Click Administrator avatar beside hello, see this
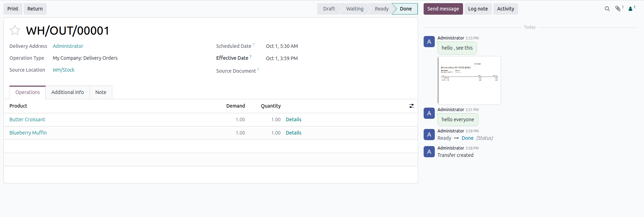This screenshot has height=217, width=644. [429, 42]
